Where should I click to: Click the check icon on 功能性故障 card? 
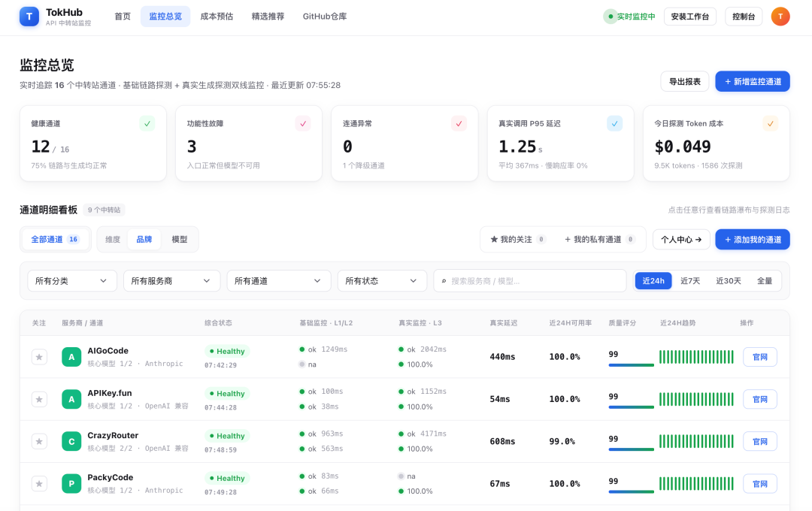tap(303, 124)
